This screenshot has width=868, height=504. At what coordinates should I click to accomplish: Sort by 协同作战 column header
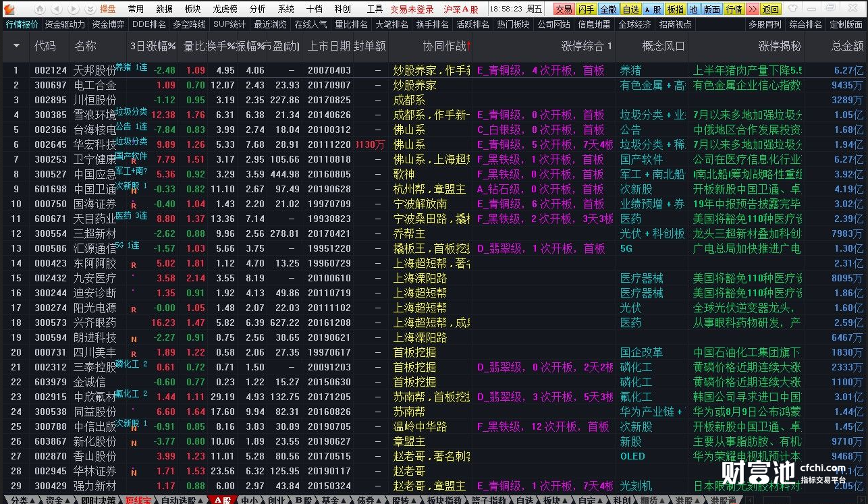point(445,46)
